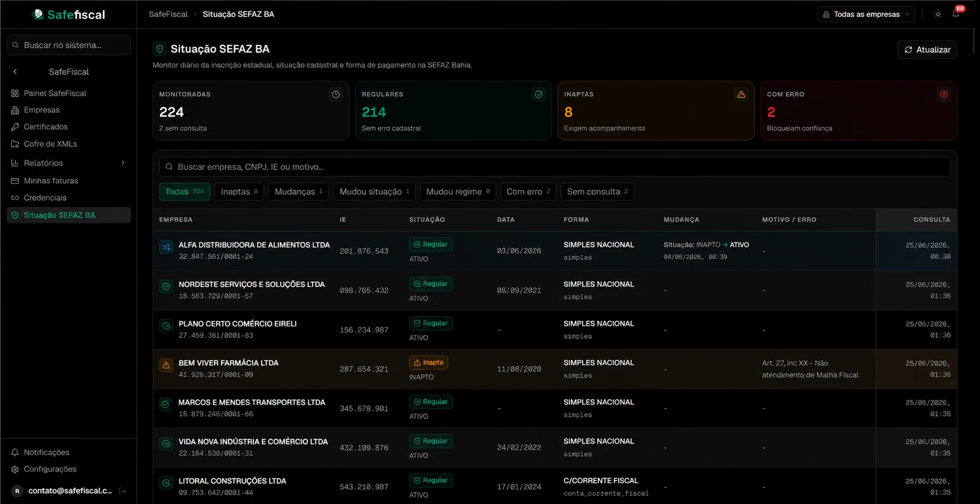
Task: Open the notifications bell with 88 badge
Action: click(x=956, y=14)
